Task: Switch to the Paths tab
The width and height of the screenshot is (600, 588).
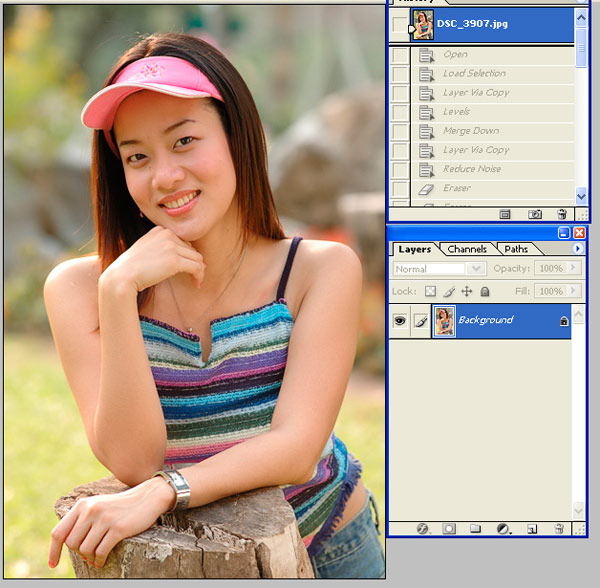Action: [516, 249]
